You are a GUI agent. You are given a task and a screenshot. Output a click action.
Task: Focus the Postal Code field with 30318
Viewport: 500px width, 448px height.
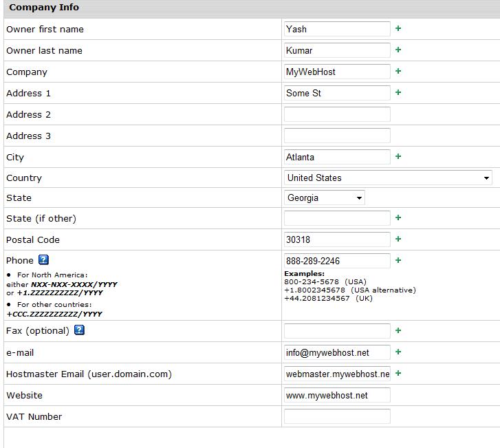coord(337,239)
